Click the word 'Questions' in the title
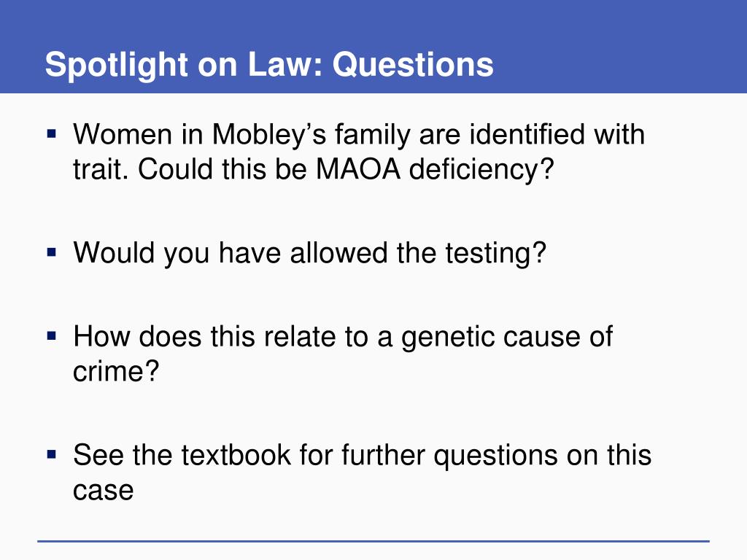Image resolution: width=747 pixels, height=560 pixels. point(413,64)
